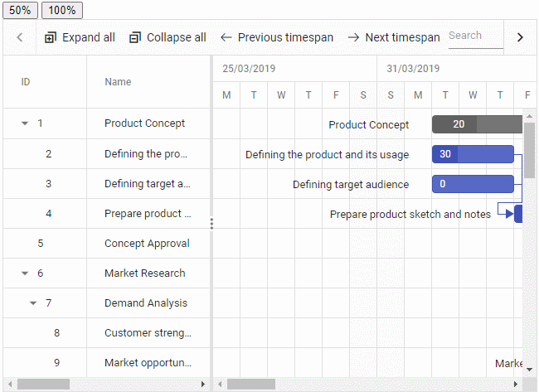The height and width of the screenshot is (392, 539).
Task: Click the Next timespan arrow icon
Action: 353,37
